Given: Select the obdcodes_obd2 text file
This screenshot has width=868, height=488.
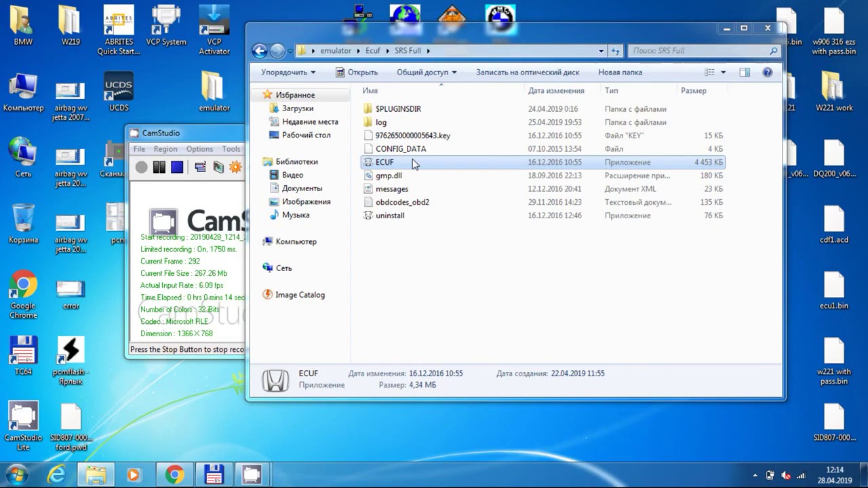Looking at the screenshot, I should [402, 202].
